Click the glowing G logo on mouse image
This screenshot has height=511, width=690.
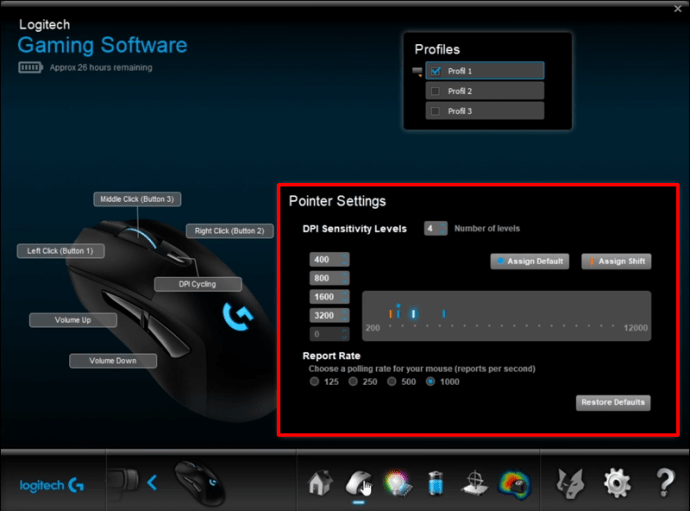[238, 315]
